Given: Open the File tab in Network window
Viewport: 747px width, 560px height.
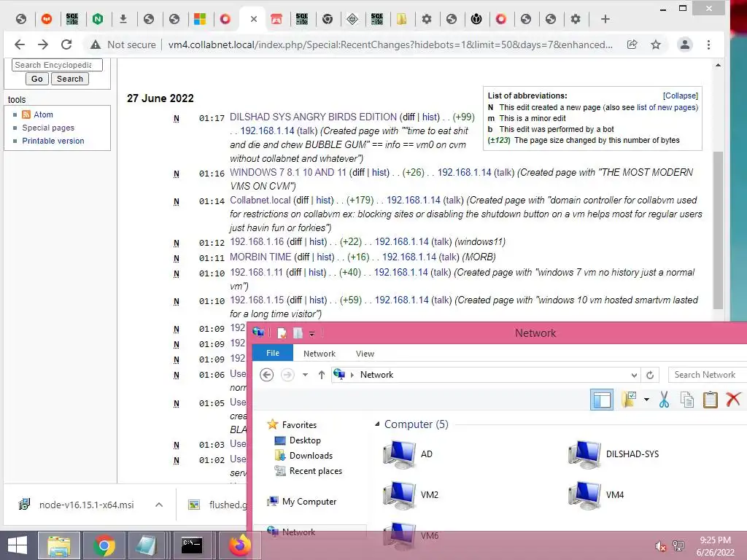Looking at the screenshot, I should [273, 354].
